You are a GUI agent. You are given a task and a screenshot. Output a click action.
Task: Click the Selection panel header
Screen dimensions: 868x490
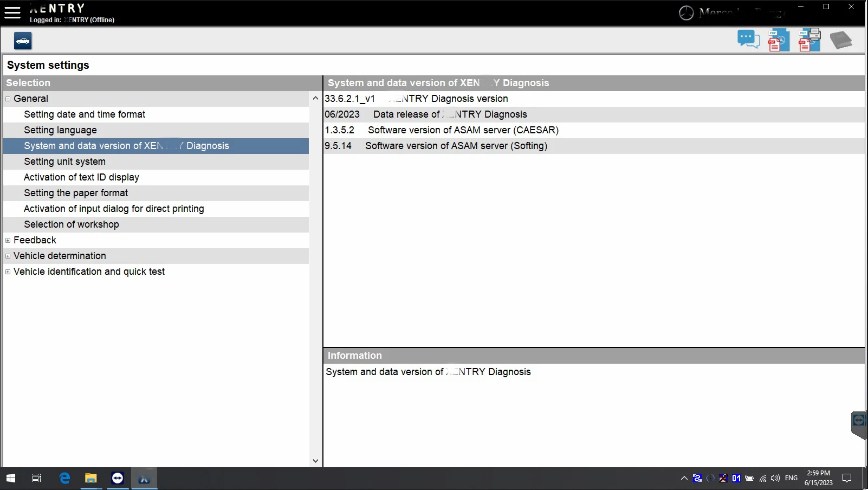click(163, 83)
